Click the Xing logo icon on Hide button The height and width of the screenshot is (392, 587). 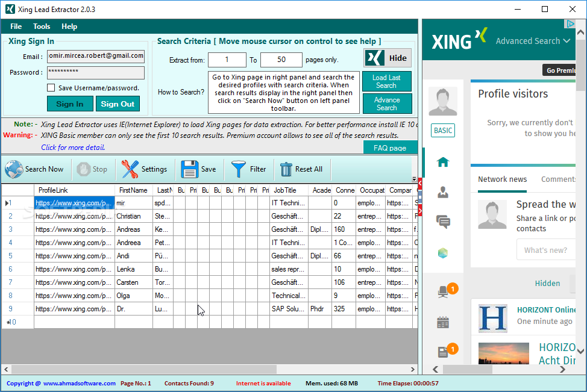point(375,58)
